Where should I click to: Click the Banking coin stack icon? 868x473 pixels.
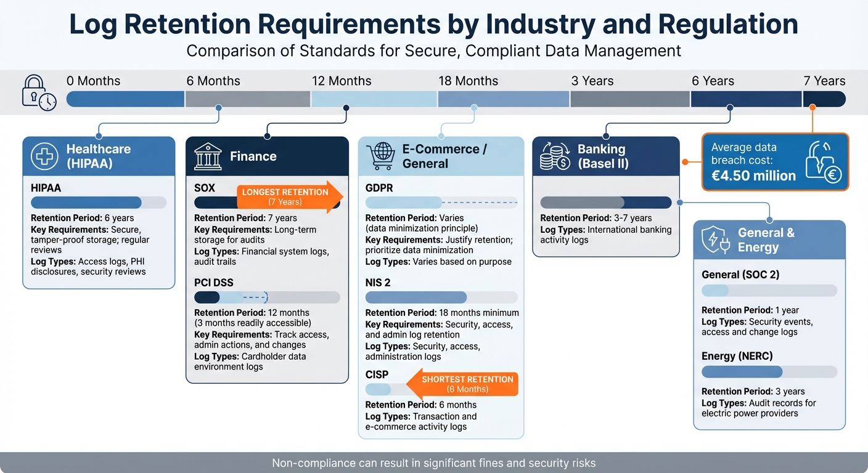(554, 156)
